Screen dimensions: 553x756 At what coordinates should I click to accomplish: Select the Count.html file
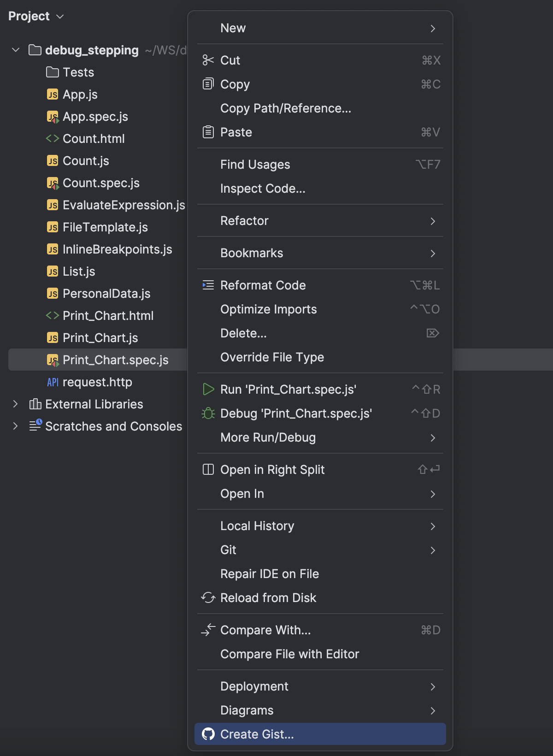click(x=94, y=139)
